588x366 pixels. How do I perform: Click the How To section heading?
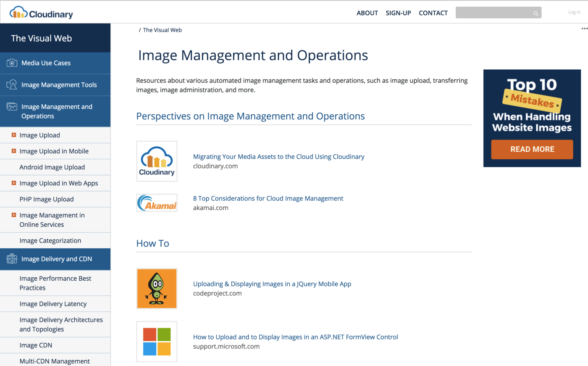click(x=152, y=243)
